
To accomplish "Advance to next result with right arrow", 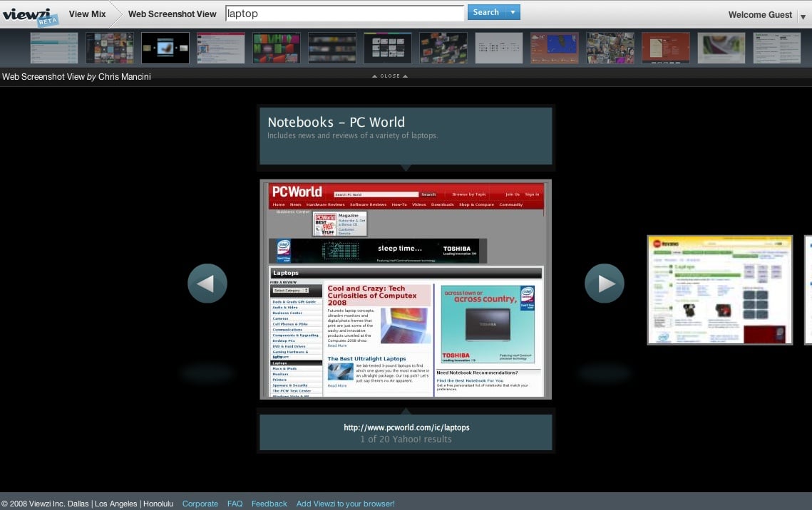I will tap(605, 283).
